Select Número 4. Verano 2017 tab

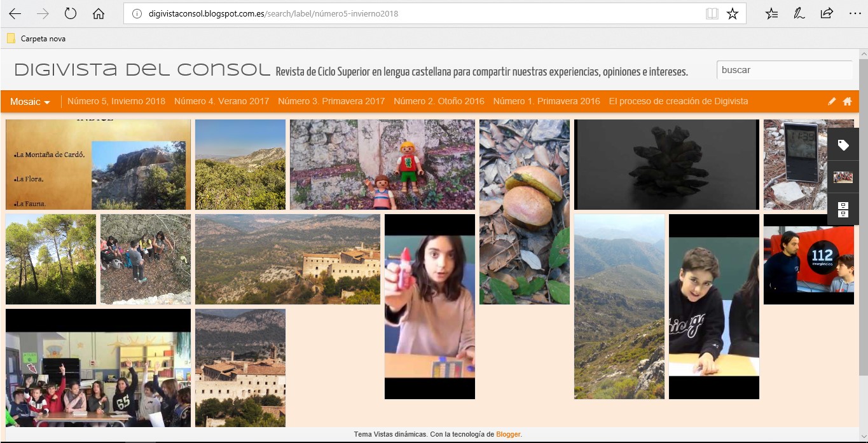coord(222,101)
